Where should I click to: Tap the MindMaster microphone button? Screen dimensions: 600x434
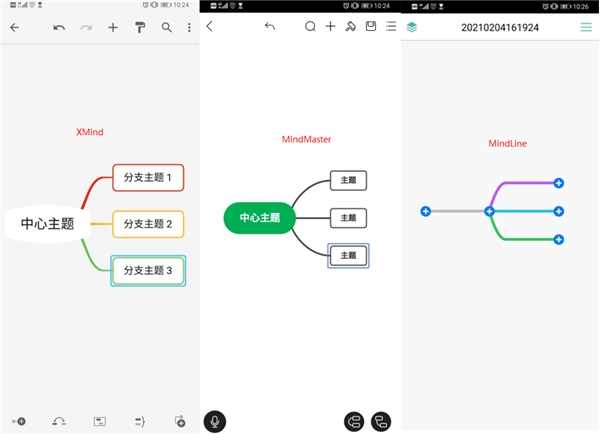215,422
